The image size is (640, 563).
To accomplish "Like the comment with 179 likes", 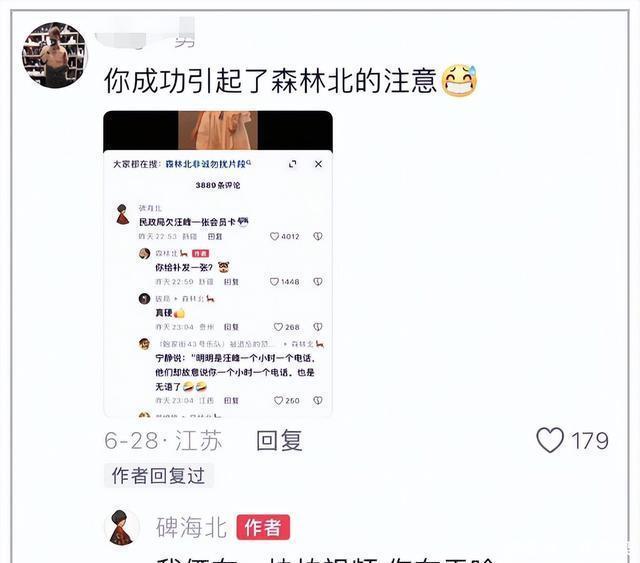I will [x=550, y=440].
